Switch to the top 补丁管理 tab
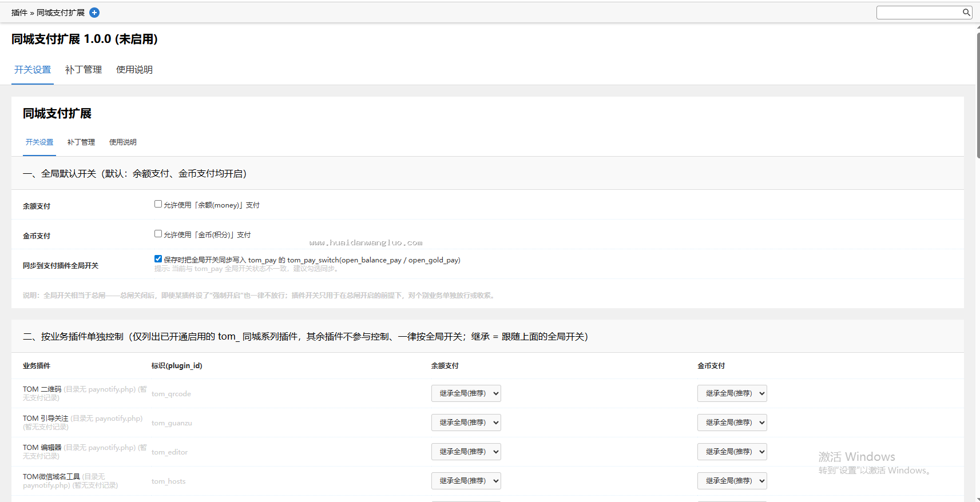This screenshot has height=502, width=980. pyautogui.click(x=84, y=70)
